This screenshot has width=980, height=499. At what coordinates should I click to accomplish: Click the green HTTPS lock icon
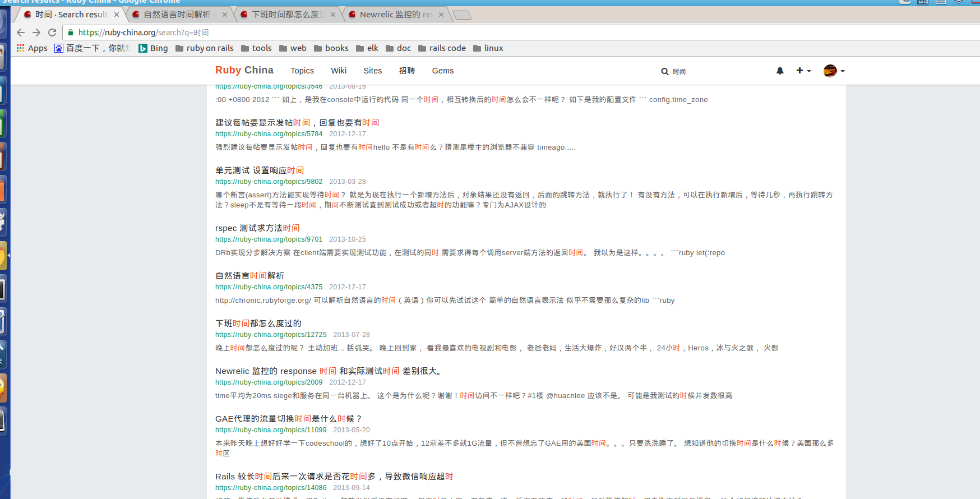(71, 33)
